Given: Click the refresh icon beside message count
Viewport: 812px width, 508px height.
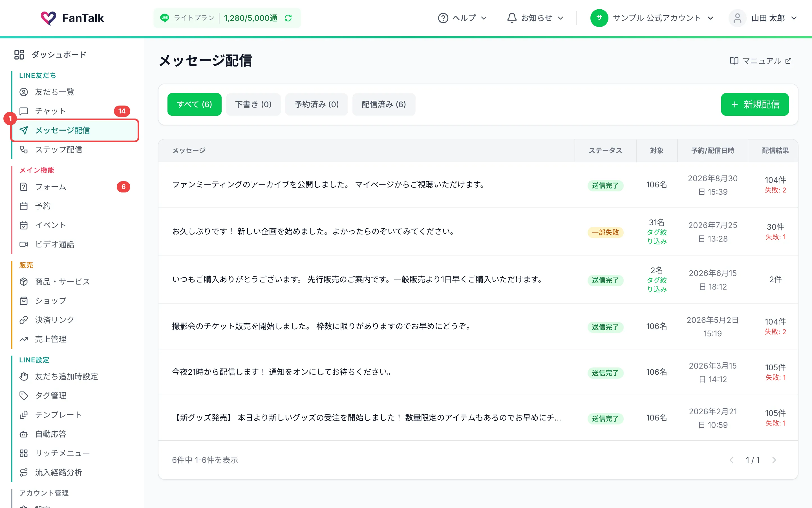Looking at the screenshot, I should click(288, 18).
